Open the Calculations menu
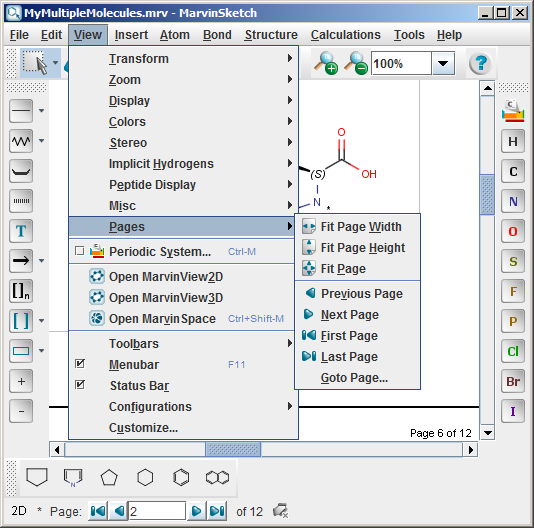The width and height of the screenshot is (534, 528). 345,35
